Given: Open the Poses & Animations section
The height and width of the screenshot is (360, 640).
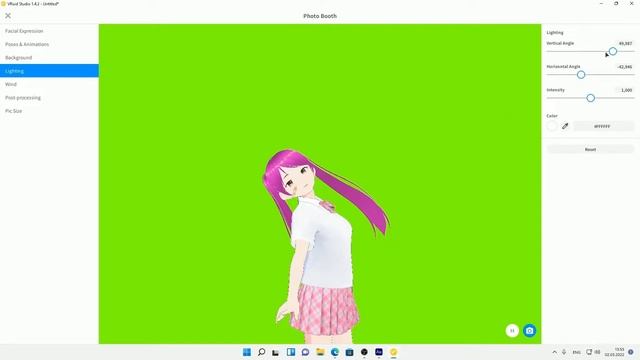Looking at the screenshot, I should (27, 44).
